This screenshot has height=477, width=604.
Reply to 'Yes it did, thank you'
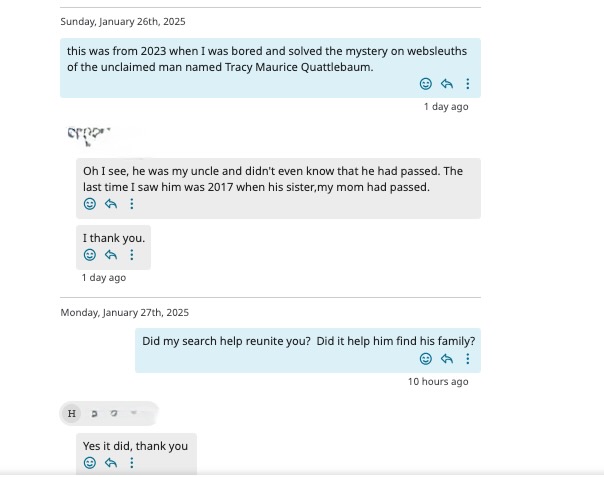coord(111,463)
